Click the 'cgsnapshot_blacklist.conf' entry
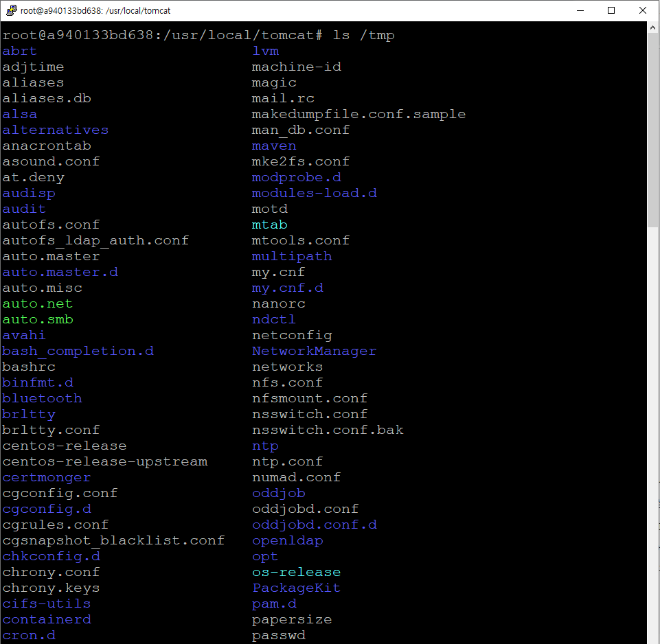The width and height of the screenshot is (660, 644). (113, 541)
